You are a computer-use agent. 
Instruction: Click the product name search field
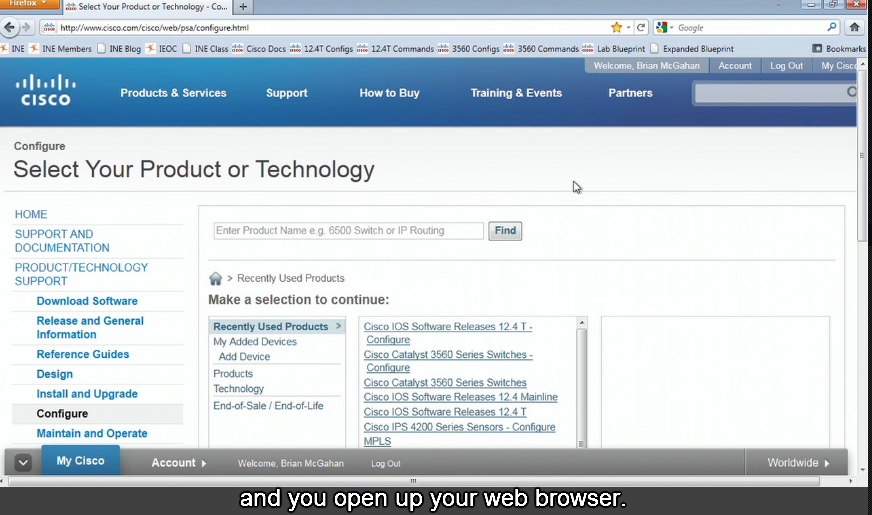click(x=349, y=231)
